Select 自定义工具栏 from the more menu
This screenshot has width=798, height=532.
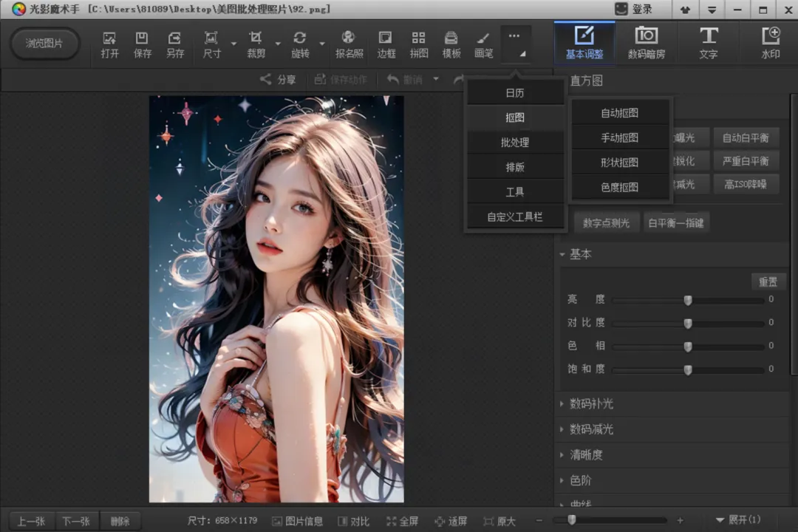pos(515,217)
